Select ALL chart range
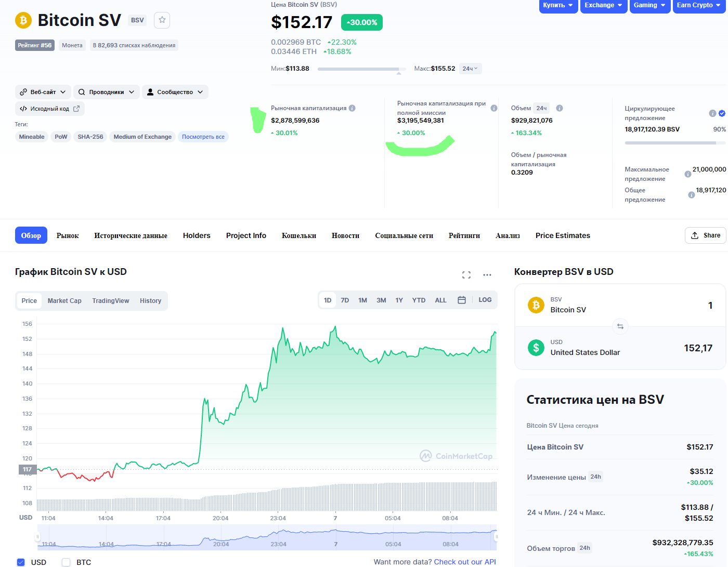Screen dimensions: 728x567 pos(441,300)
